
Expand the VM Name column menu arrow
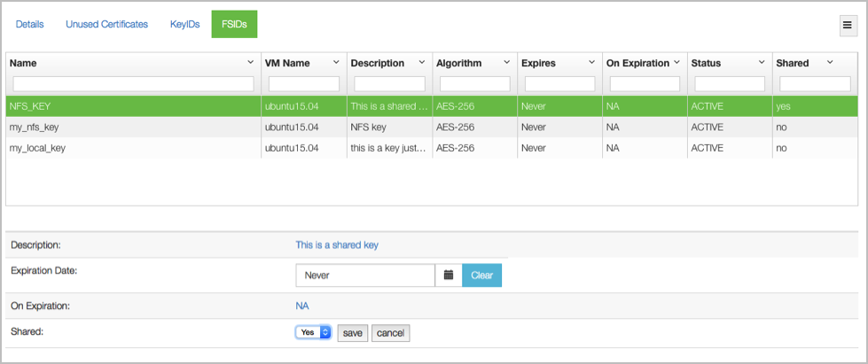336,63
